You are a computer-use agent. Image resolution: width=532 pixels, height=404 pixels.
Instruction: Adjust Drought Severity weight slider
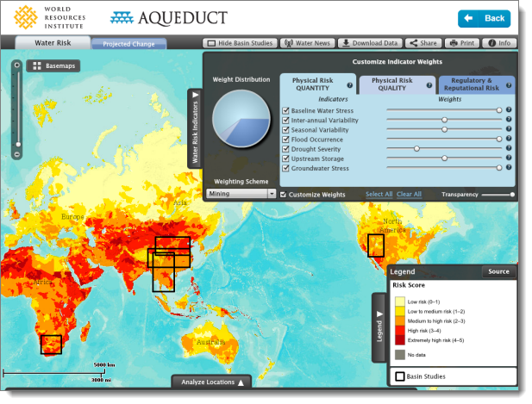click(x=417, y=148)
